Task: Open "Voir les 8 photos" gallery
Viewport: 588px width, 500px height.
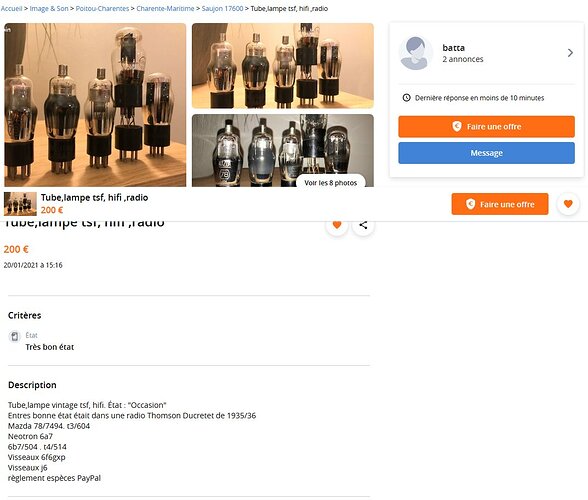Action: pos(330,182)
